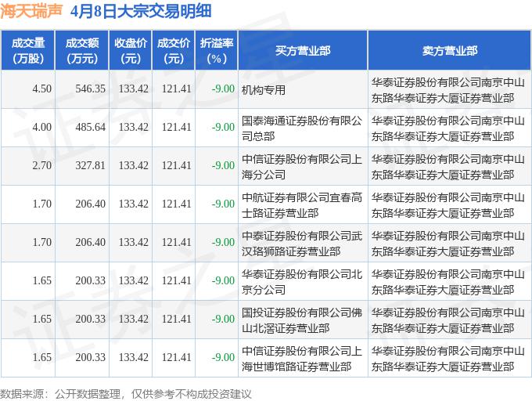This screenshot has width=532, height=401.
Task: Select the 收盘价(元) column header
Action: (131, 51)
